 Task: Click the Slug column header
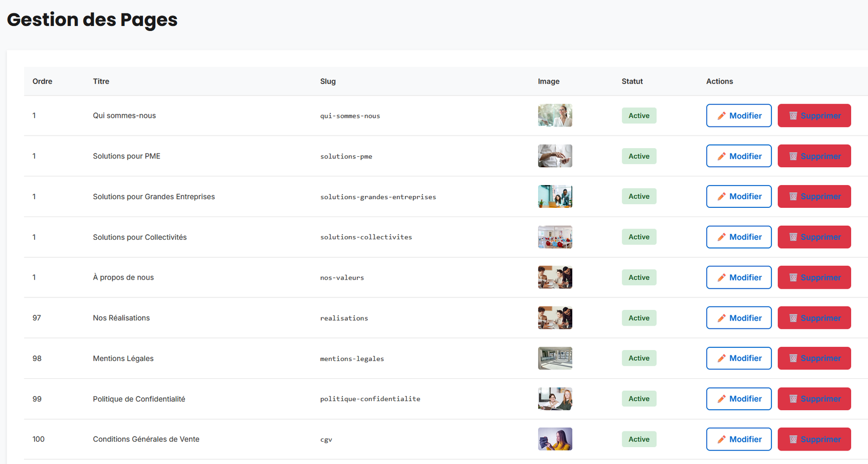[x=328, y=81]
